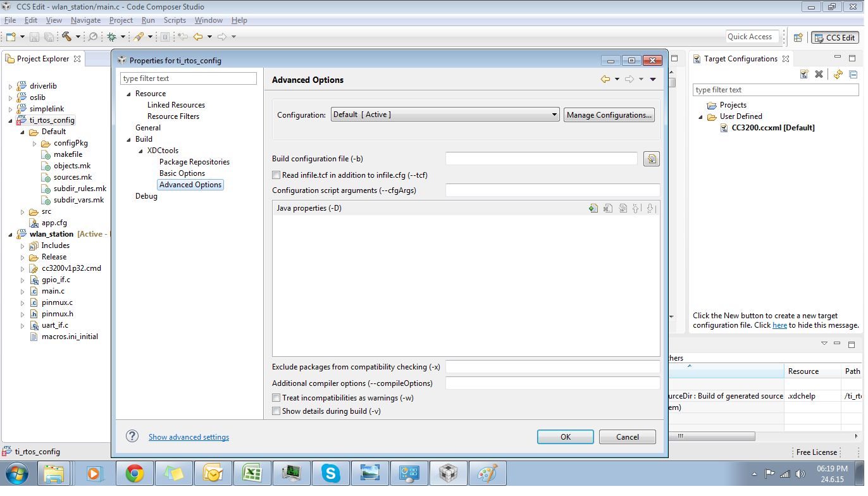Click Delete X icon in Target Configurations
This screenshot has height=496, width=868.
click(819, 74)
